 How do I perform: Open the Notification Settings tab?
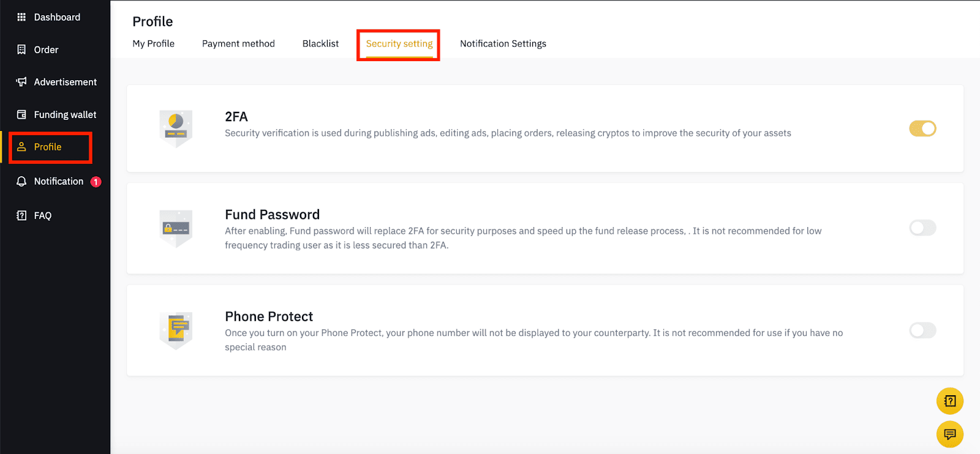coord(503,43)
